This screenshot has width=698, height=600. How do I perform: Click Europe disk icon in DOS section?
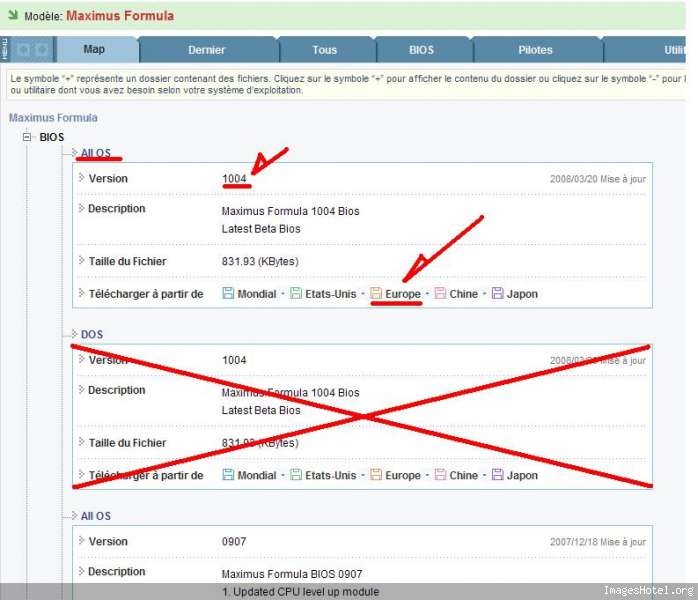[x=376, y=474]
